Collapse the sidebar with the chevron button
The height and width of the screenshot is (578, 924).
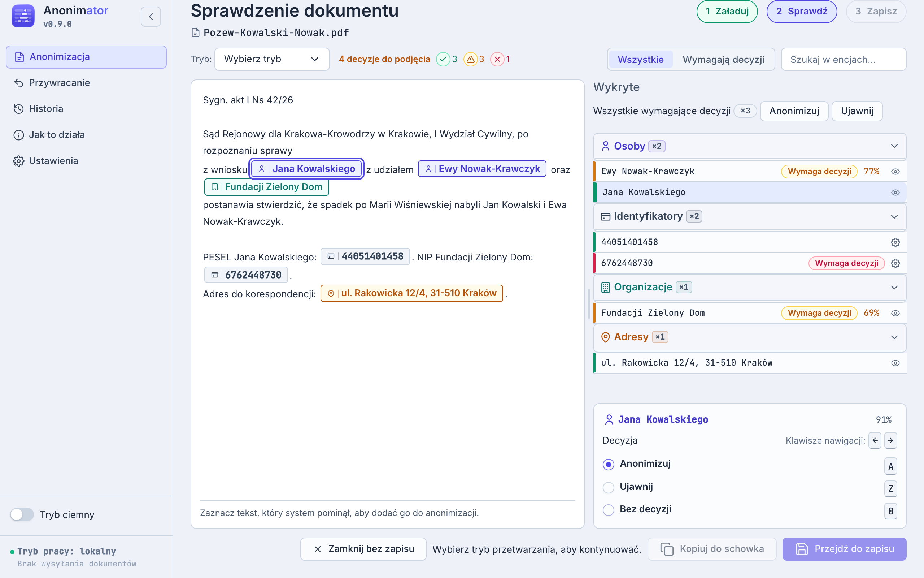tap(151, 17)
